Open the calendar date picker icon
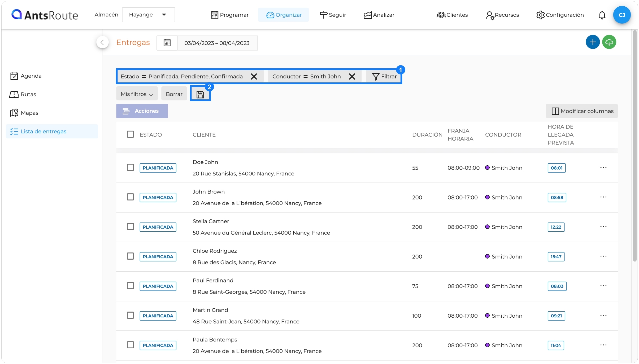 [x=167, y=43]
